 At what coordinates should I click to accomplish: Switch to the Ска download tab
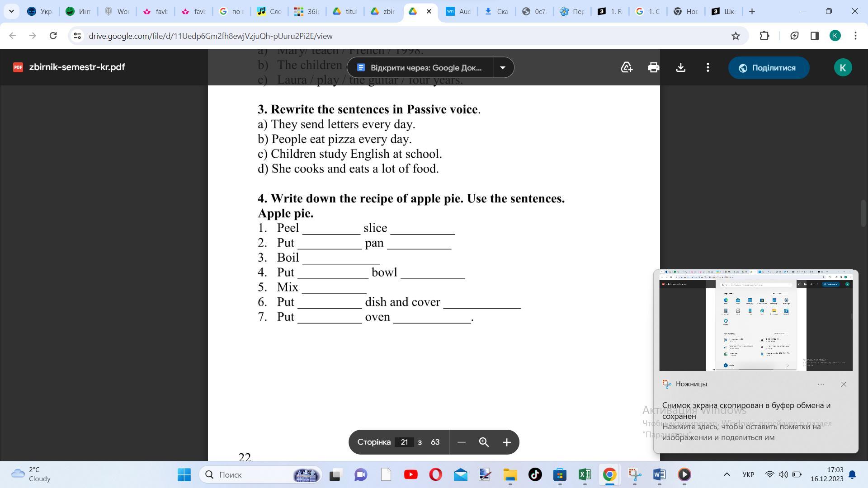[x=497, y=11]
